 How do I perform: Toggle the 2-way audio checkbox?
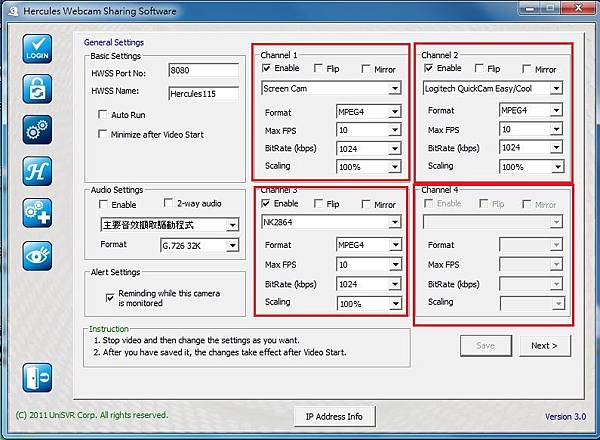click(168, 203)
